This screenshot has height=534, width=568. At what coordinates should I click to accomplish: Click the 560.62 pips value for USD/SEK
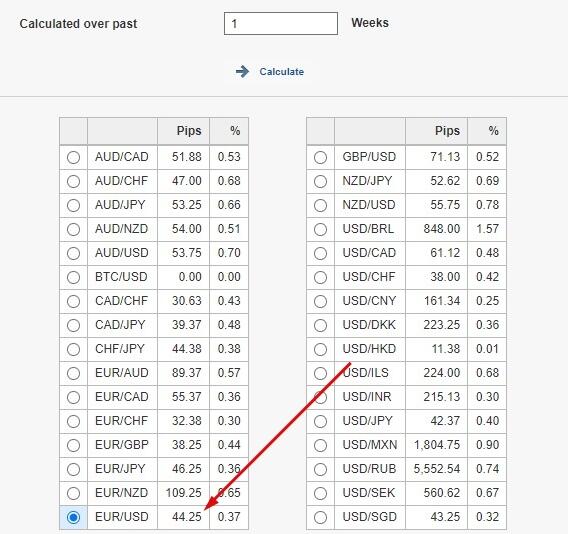click(442, 493)
